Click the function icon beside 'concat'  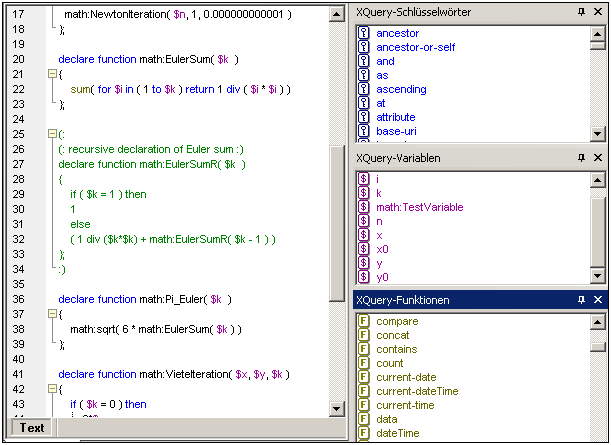[365, 335]
